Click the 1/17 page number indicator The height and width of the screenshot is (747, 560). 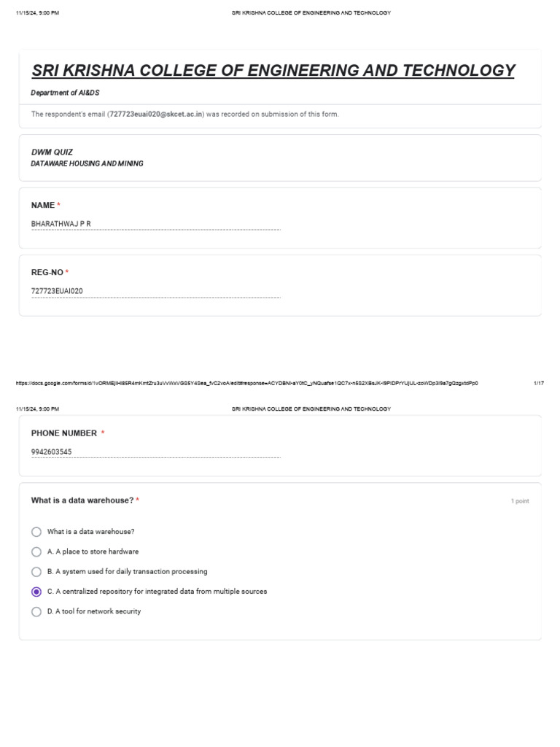coord(539,383)
